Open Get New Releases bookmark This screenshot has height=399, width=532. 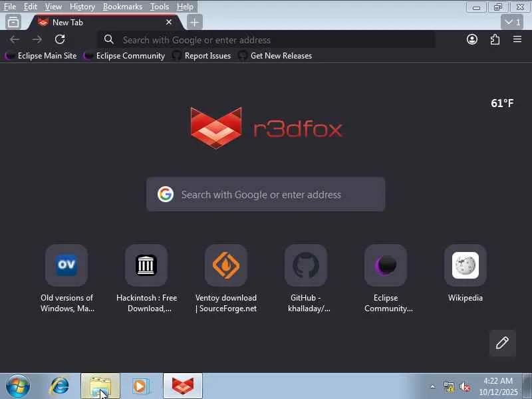point(275,56)
